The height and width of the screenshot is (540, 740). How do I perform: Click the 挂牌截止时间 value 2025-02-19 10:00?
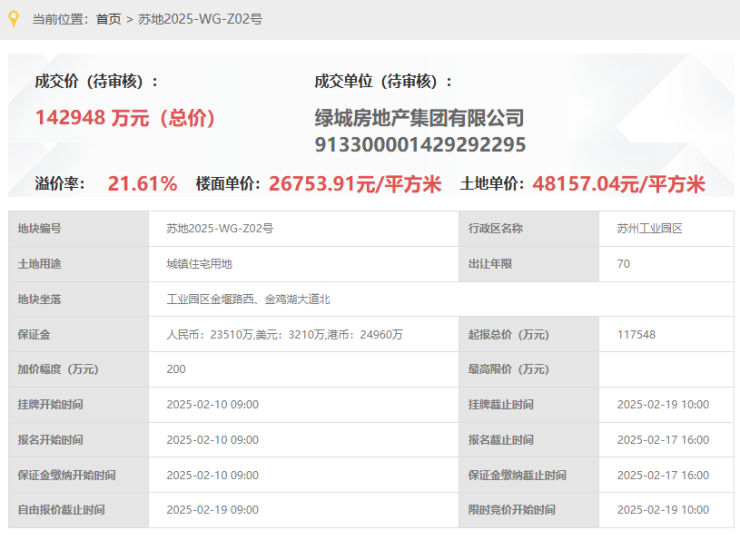[663, 405]
